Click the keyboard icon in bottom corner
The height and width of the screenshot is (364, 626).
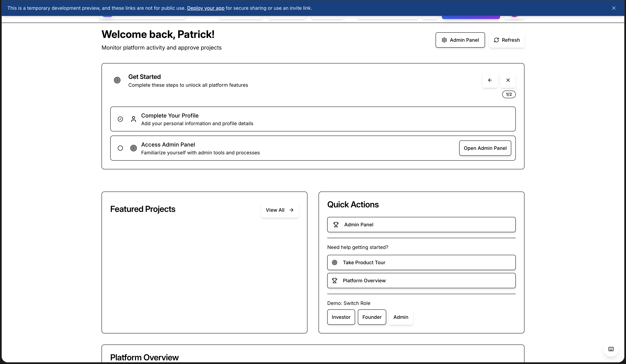point(611,349)
